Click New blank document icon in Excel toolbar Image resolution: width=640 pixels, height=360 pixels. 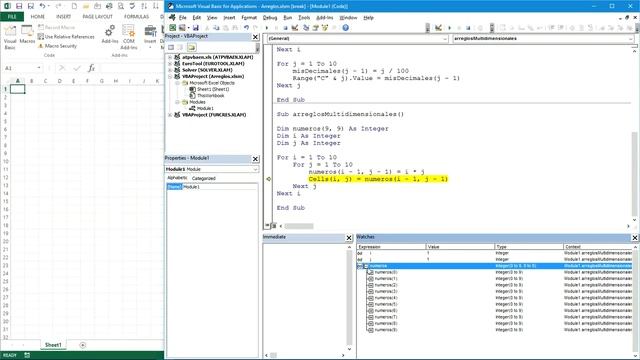[x=74, y=6]
